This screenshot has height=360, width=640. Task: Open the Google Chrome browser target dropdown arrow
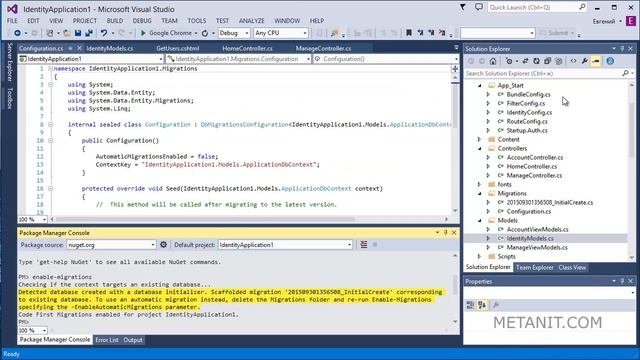point(196,33)
